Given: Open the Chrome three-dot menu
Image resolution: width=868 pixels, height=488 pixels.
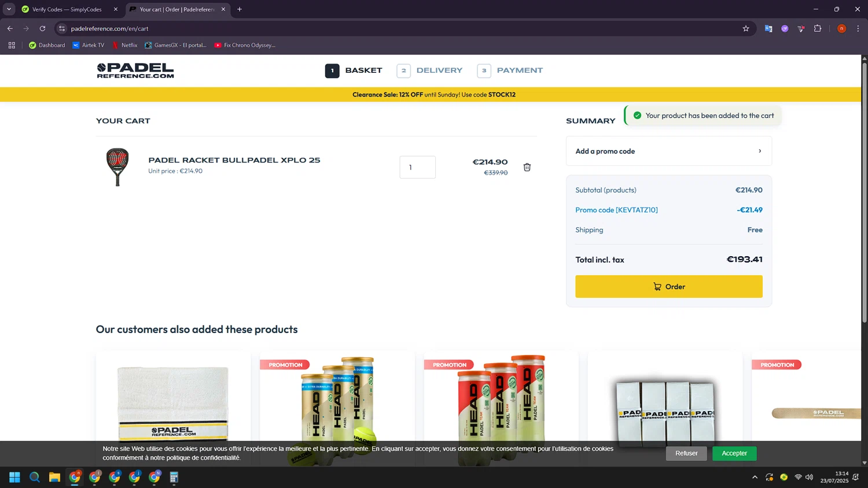Looking at the screenshot, I should coord(858,28).
